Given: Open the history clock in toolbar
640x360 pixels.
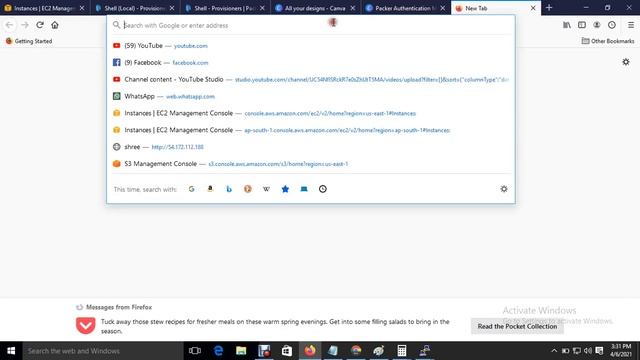Looking at the screenshot, I should [612, 25].
